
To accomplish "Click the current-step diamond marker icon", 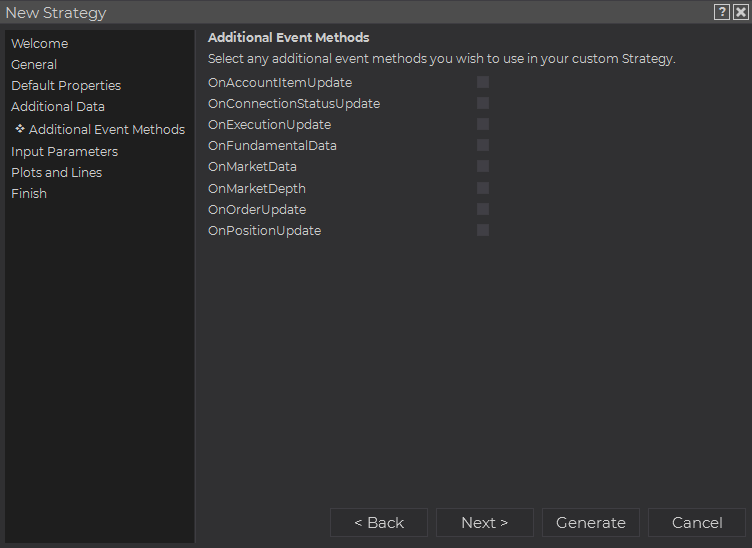I will (20, 128).
